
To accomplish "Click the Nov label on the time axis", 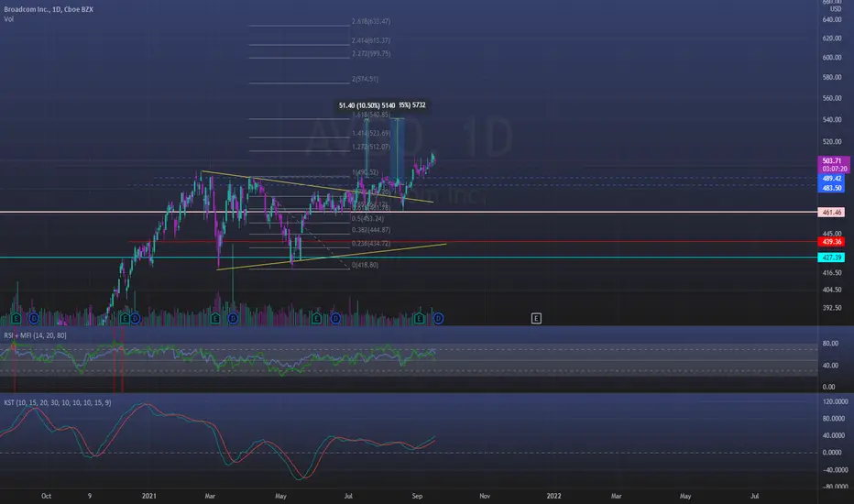I will coord(485,496).
